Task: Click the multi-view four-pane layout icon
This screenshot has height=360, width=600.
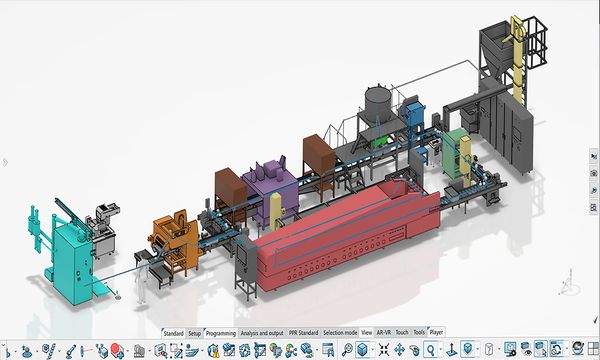Action: coord(592,349)
